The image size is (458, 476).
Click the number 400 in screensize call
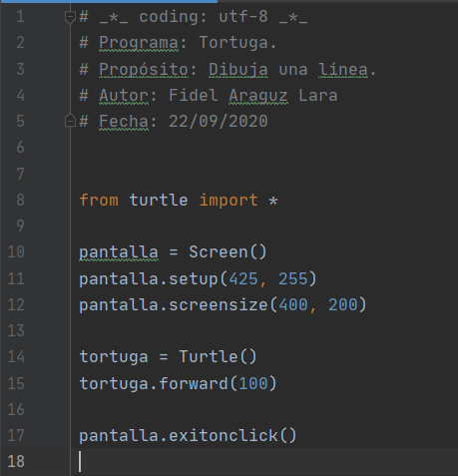point(293,304)
